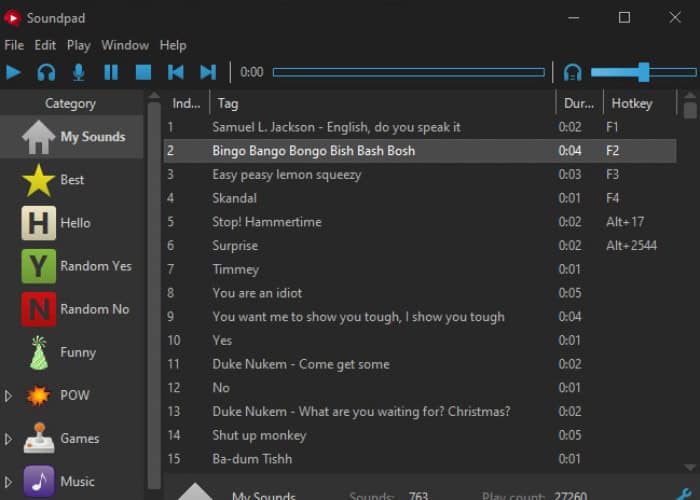This screenshot has height=500, width=700.
Task: Select 'Duke Nukem - Come get some'
Action: click(x=420, y=364)
